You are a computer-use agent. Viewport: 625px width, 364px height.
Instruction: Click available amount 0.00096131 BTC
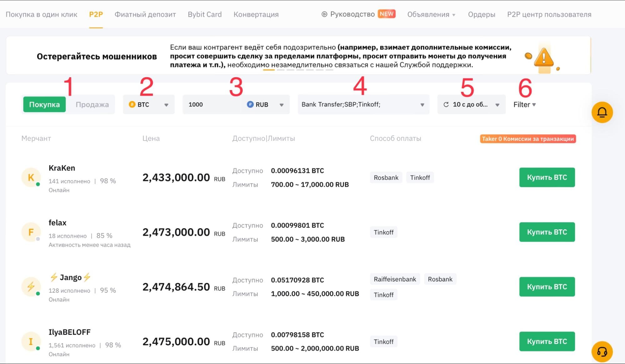[297, 171]
